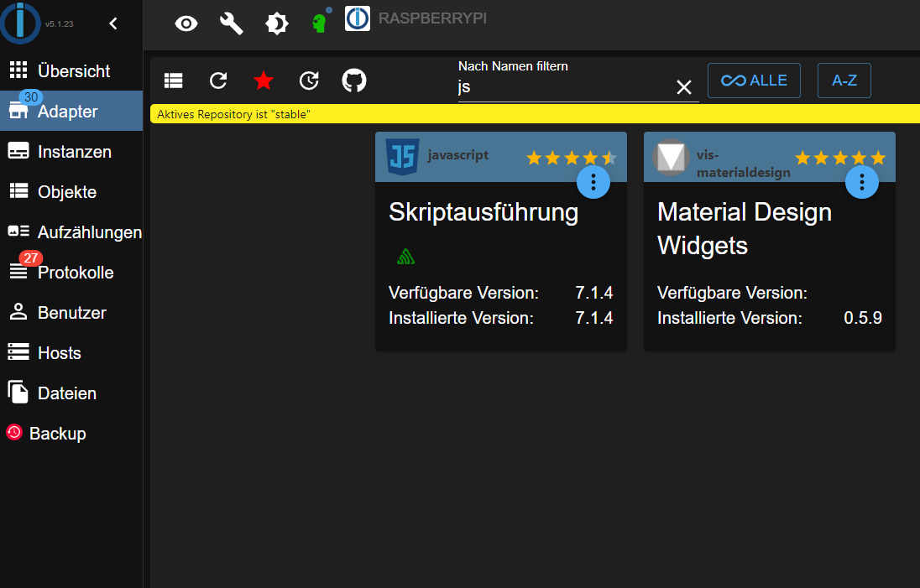
Task: Toggle the red favorites star filter
Action: point(264,81)
